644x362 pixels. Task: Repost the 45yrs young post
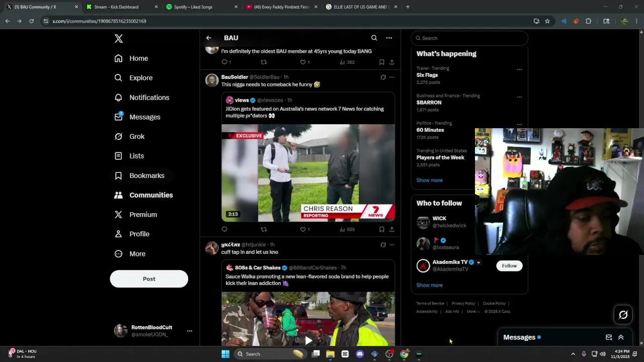[264, 62]
